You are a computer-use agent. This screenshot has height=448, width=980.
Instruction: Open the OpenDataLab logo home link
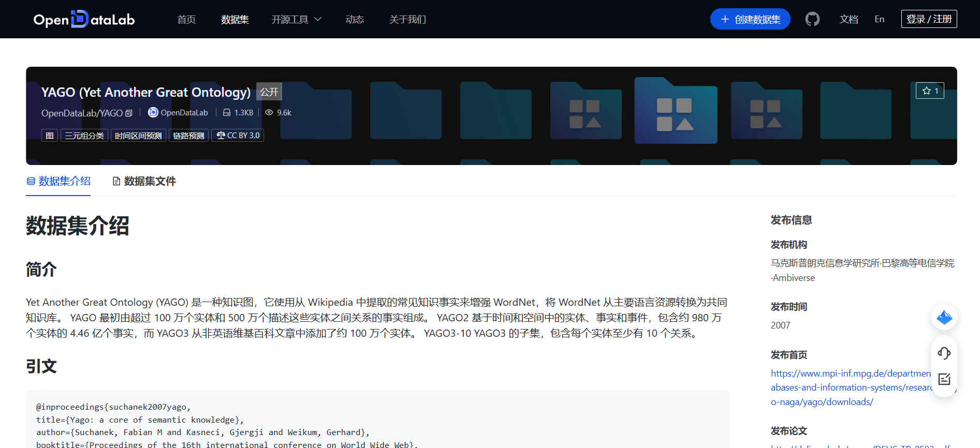point(84,19)
